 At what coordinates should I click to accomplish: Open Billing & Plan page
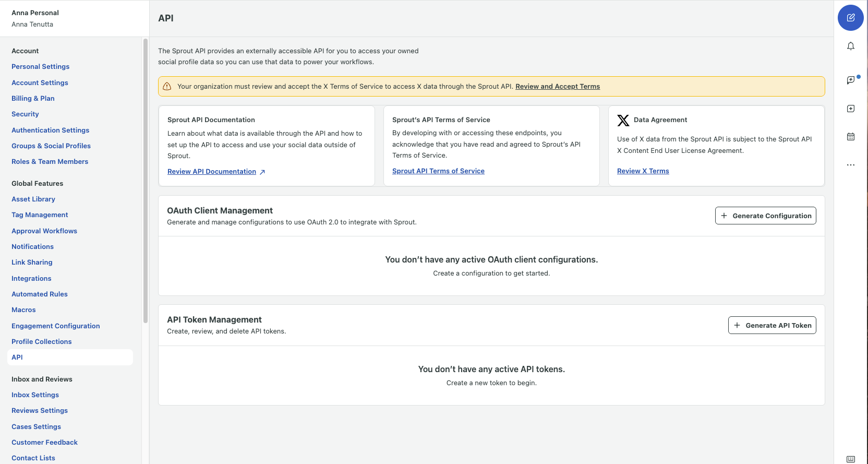[33, 99]
